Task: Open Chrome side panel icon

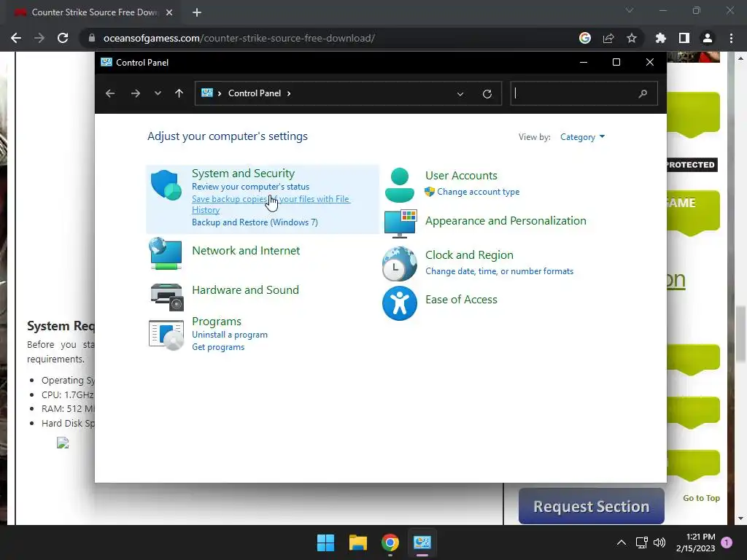Action: [684, 38]
